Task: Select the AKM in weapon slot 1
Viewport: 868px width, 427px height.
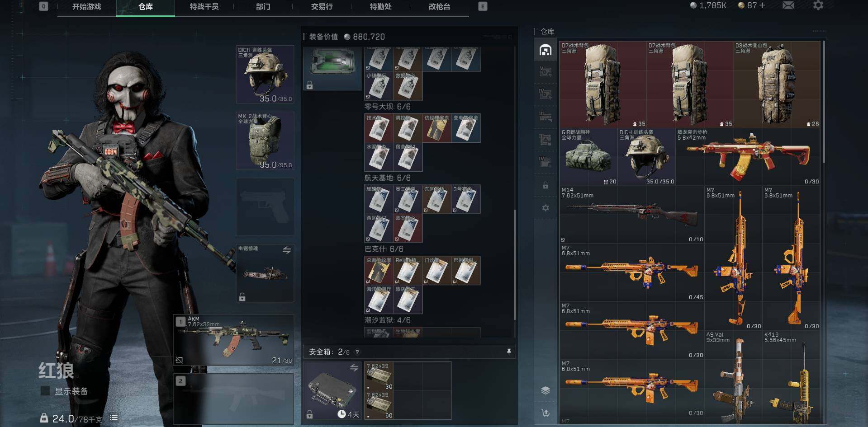Action: point(234,340)
